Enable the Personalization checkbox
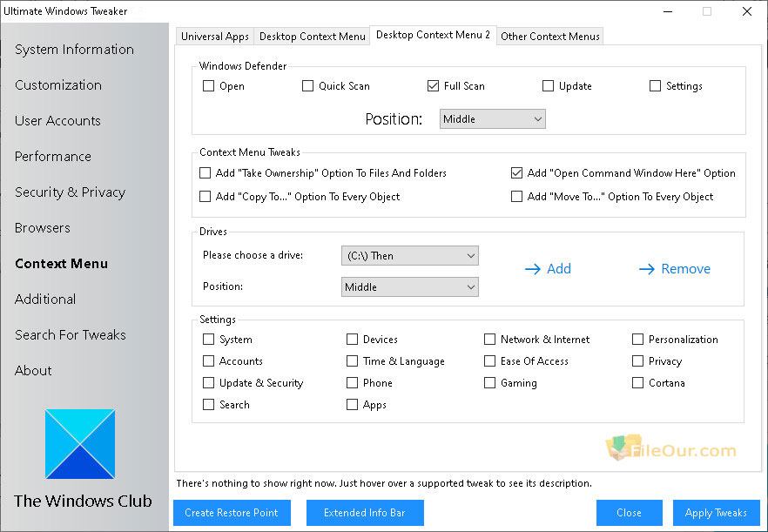 point(637,340)
